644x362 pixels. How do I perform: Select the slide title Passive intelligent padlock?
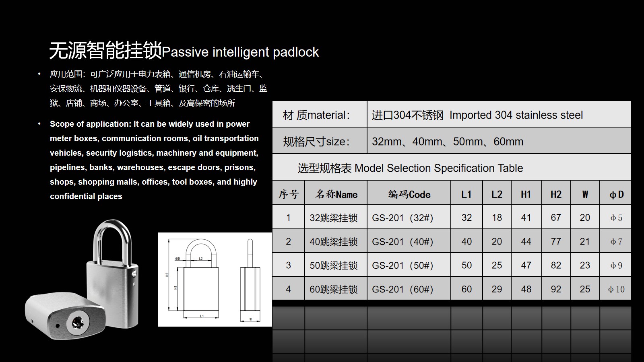click(184, 51)
